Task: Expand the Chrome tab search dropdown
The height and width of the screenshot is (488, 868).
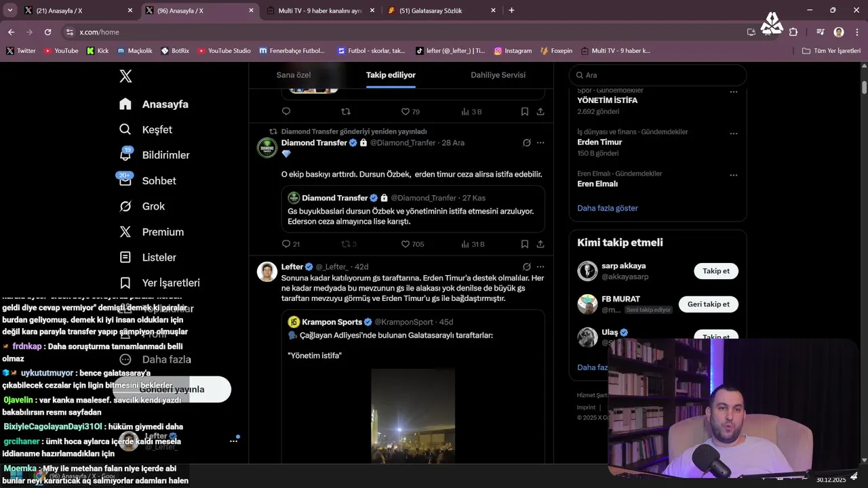Action: (x=9, y=10)
